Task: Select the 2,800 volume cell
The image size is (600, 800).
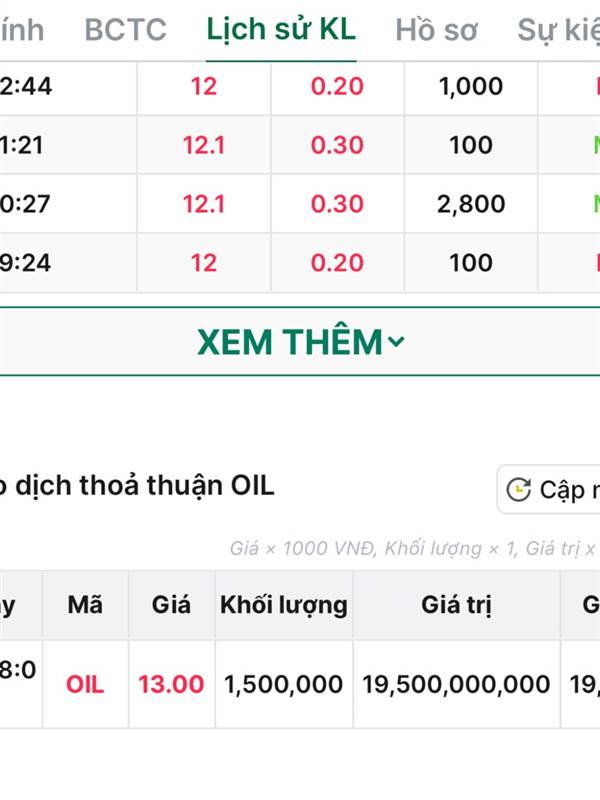Action: (471, 204)
